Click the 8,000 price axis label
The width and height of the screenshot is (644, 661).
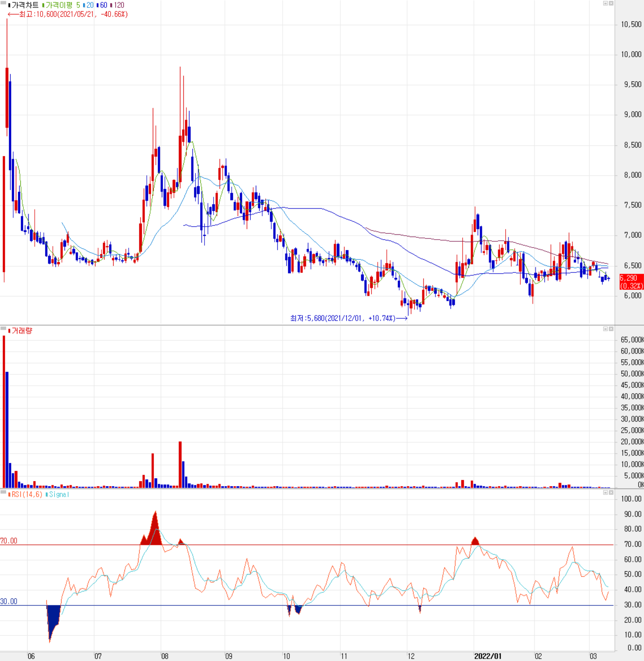point(633,175)
